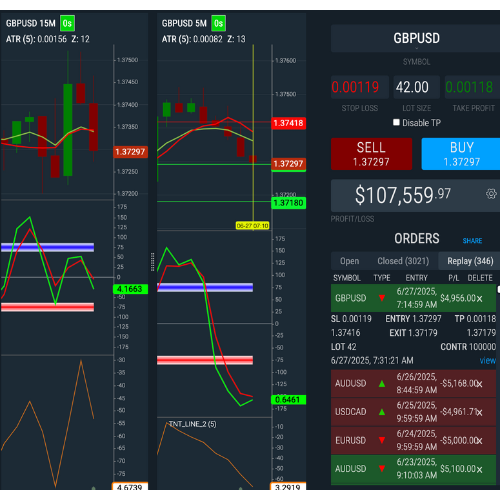
Task: Open the GBPUSD symbol dropdown
Action: coord(416,38)
